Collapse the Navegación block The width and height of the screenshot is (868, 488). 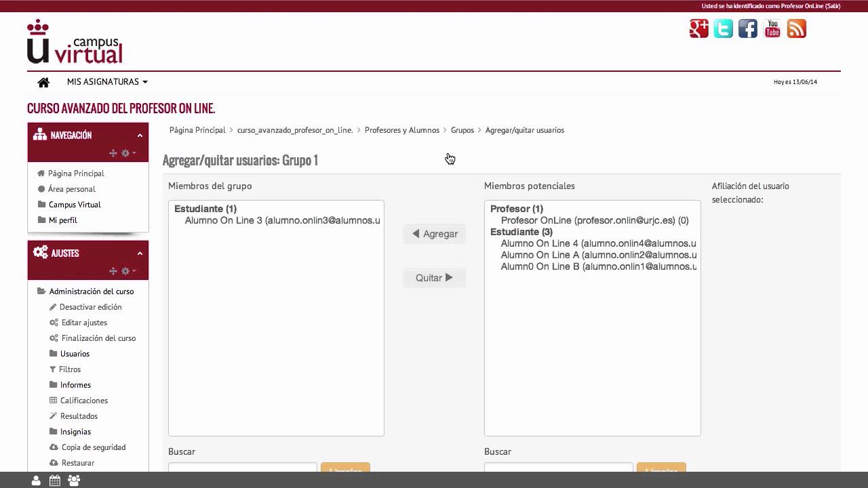140,136
